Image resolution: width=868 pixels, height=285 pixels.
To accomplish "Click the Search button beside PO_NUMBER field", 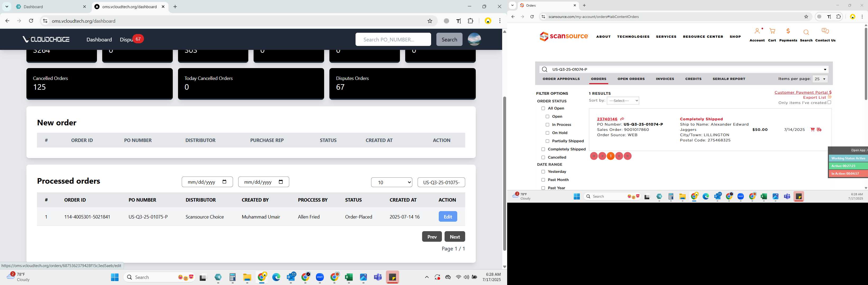I will (x=449, y=39).
